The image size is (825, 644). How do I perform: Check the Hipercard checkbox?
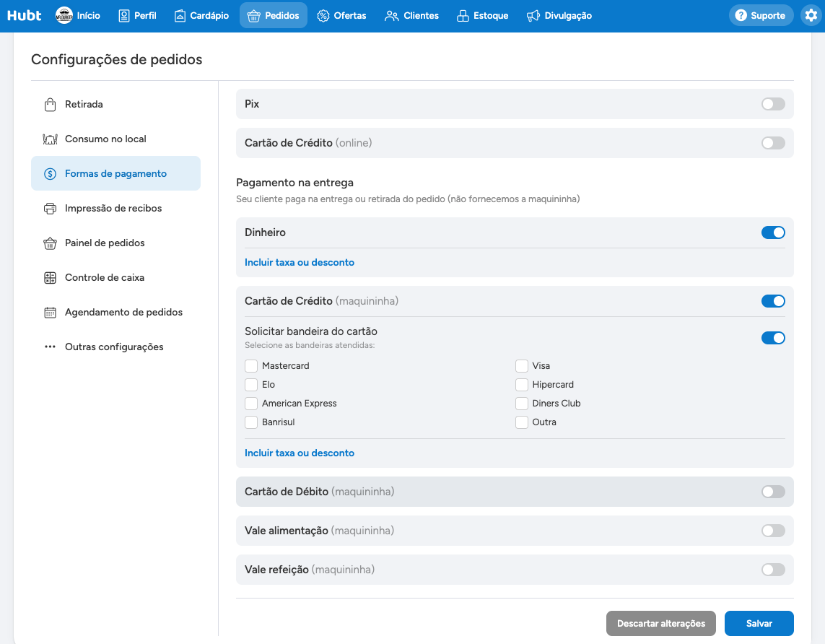522,385
